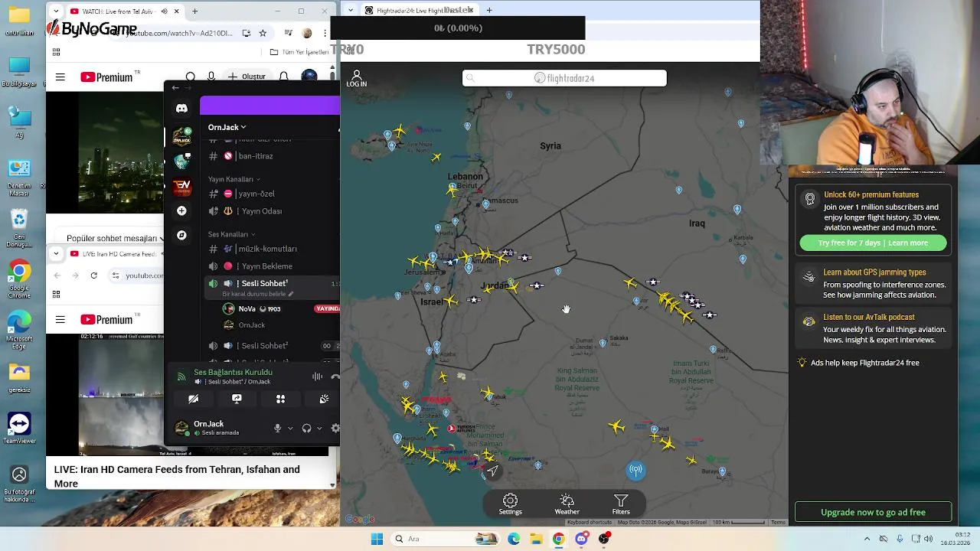The image size is (980, 551).
Task: Disconnect from the Discord voice call
Action: pyautogui.click(x=335, y=377)
